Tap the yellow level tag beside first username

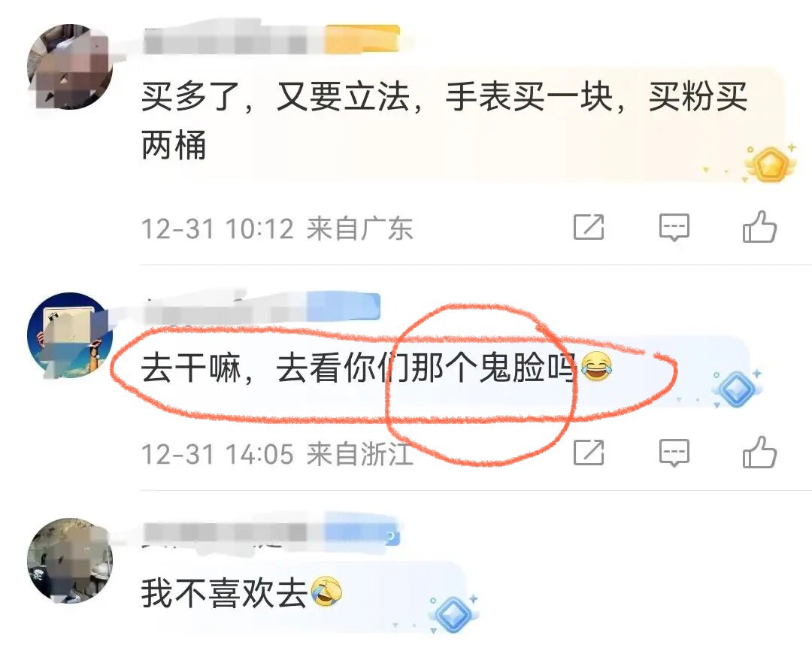(x=362, y=38)
